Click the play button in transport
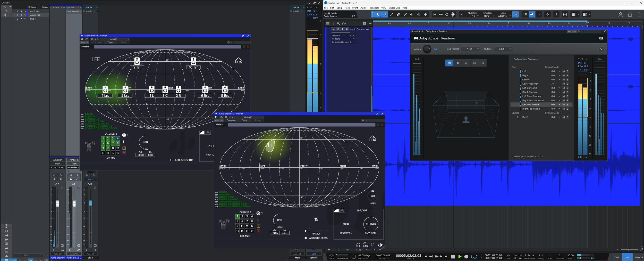Viewport: 644px width, 261px height. (460, 257)
